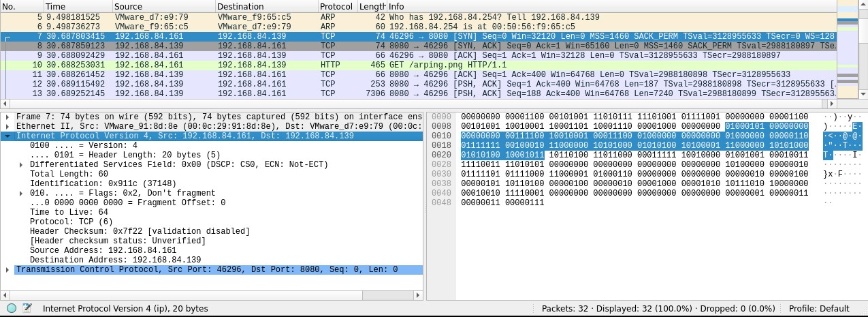Select Header checksum status: Unverified line

pos(118,241)
